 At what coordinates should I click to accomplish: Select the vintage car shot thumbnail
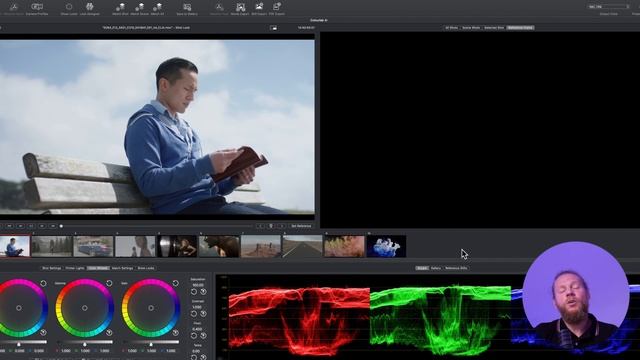coord(93,246)
